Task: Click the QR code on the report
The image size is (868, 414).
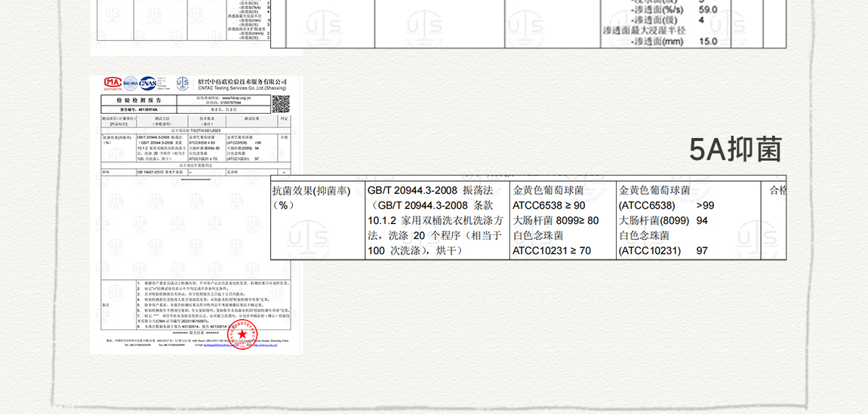Action: pos(282,104)
